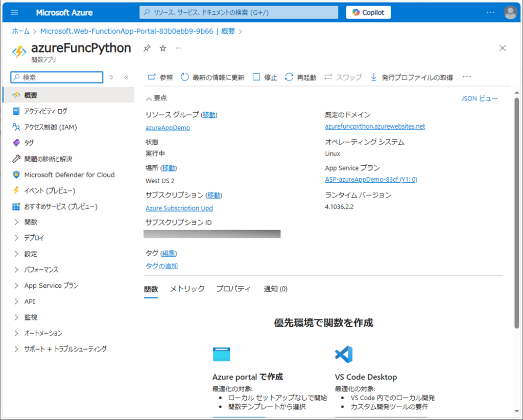This screenshot has height=420, width=523.
Task: Open the JSON ビュー link
Action: (x=479, y=98)
